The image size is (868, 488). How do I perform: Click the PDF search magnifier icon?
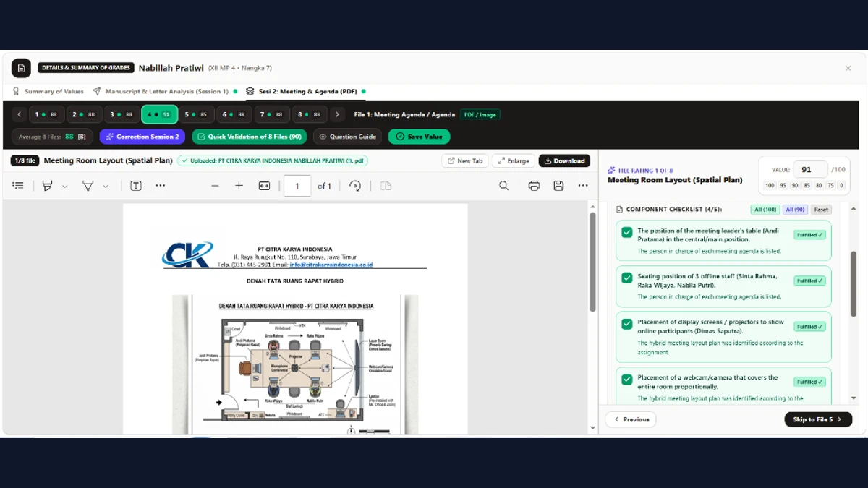click(x=503, y=186)
